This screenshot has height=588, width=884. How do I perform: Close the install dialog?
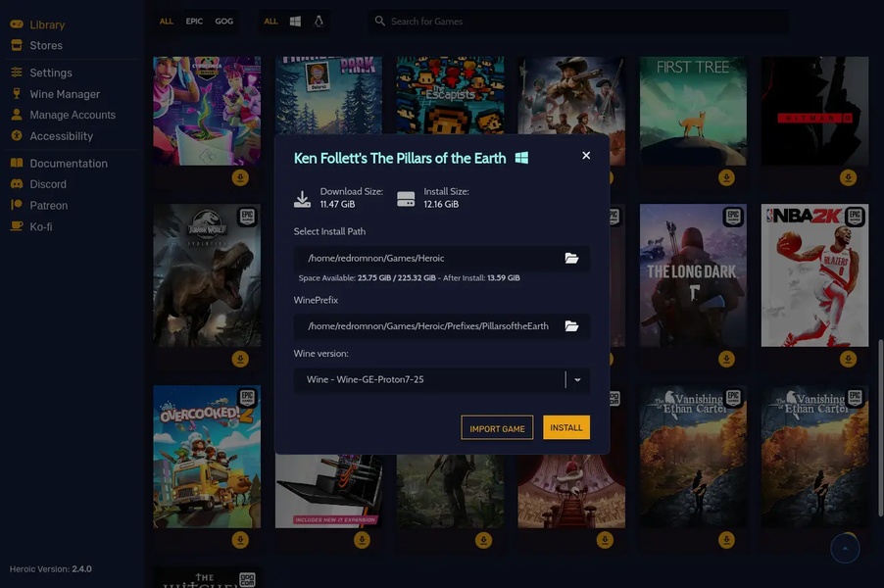586,156
